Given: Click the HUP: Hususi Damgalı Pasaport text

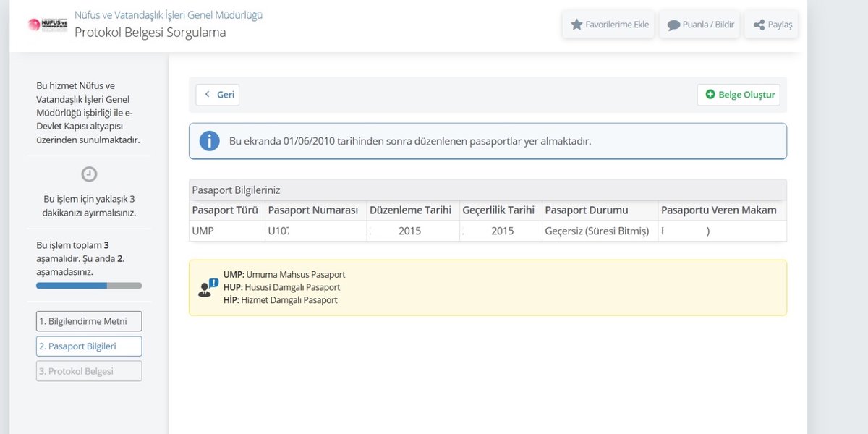Looking at the screenshot, I should coord(281,287).
